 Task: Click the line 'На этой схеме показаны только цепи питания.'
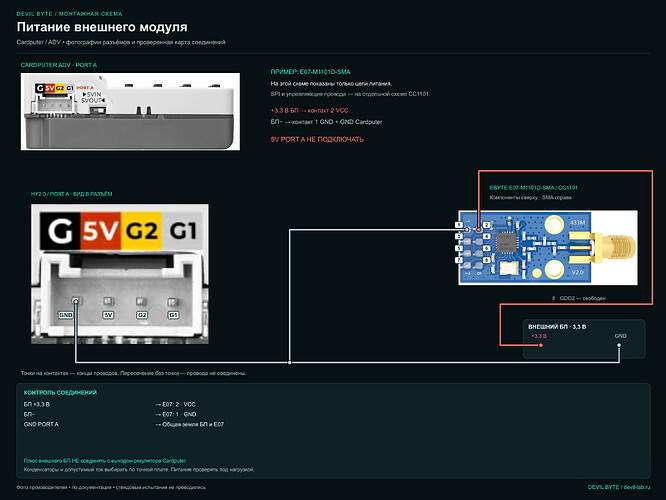[331, 84]
